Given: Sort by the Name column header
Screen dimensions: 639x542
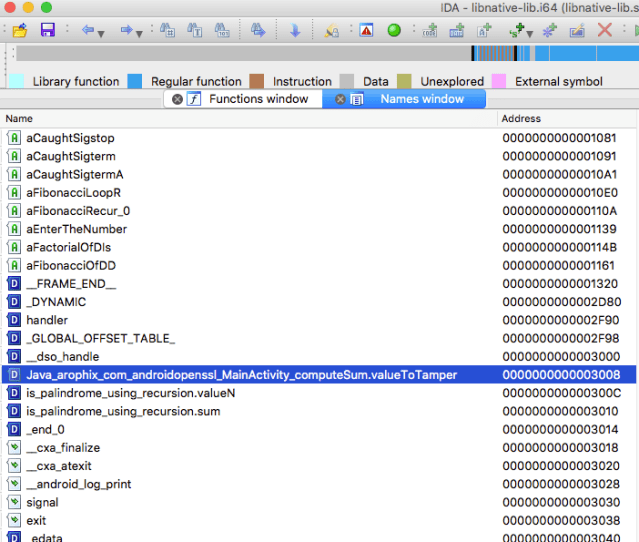Looking at the screenshot, I should point(250,119).
